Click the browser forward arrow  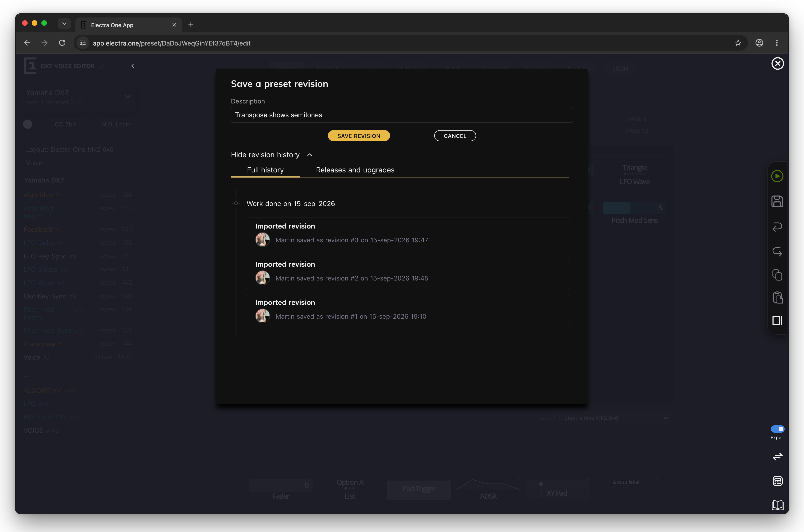click(x=44, y=43)
